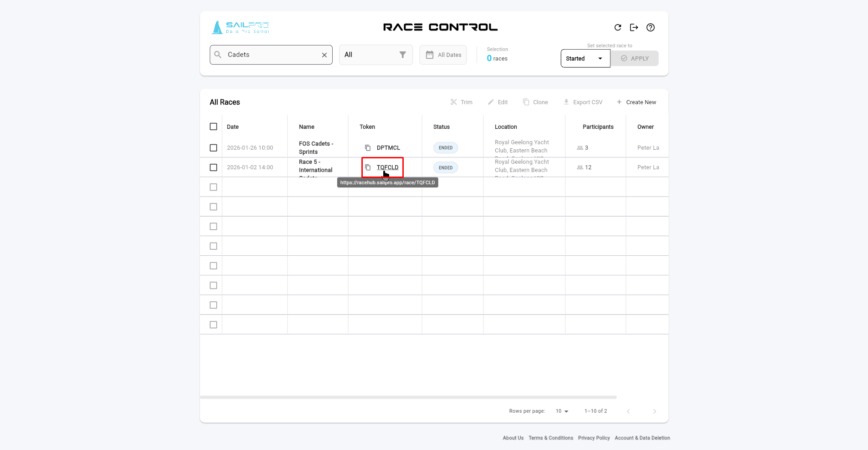Open the TQFCLD token link
The height and width of the screenshot is (450, 868).
point(387,167)
